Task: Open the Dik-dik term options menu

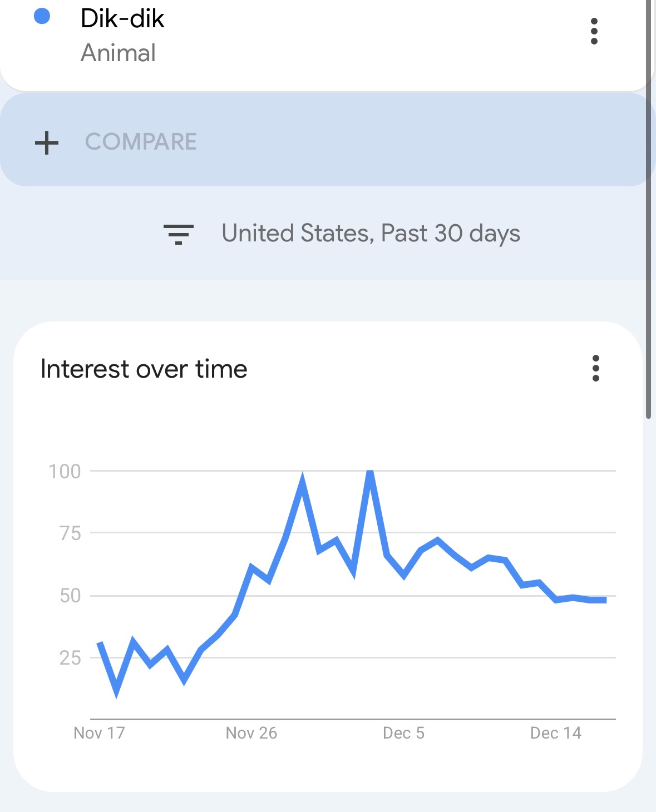Action: 594,31
